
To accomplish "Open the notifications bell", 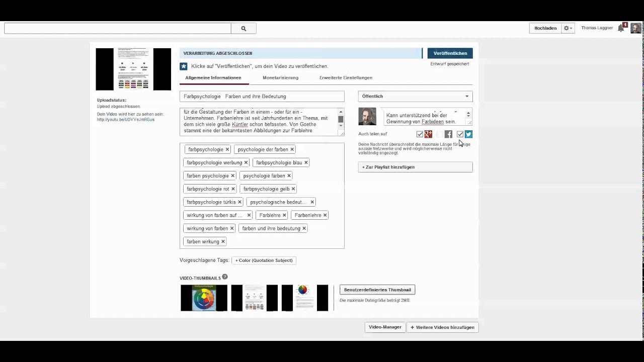I will click(621, 28).
